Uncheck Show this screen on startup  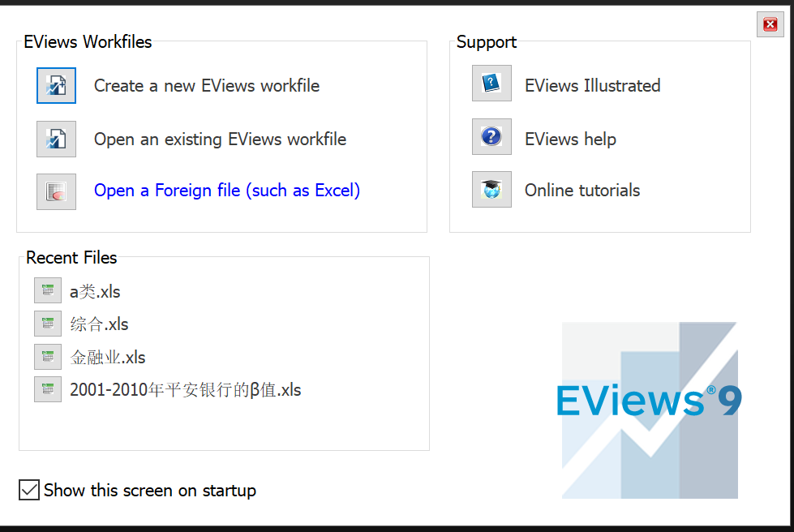point(29,490)
